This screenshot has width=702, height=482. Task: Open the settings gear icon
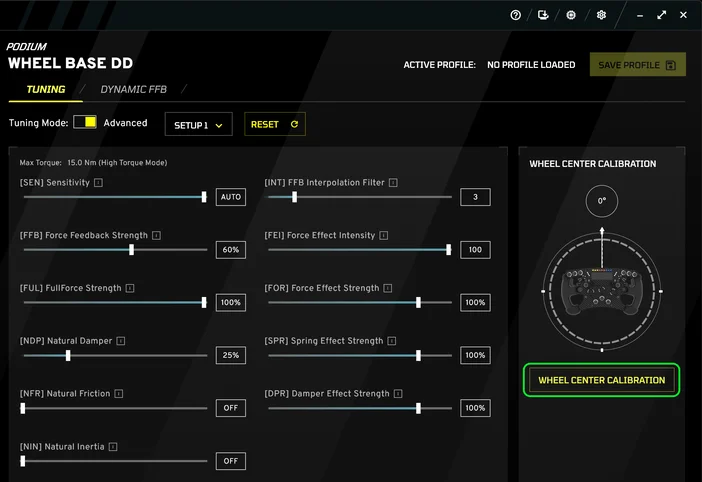coord(601,15)
